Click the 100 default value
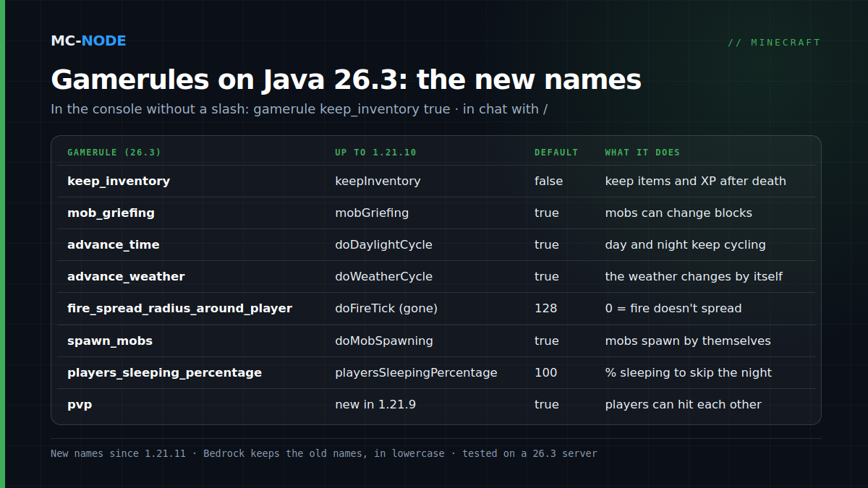868x488 pixels. [x=546, y=372]
